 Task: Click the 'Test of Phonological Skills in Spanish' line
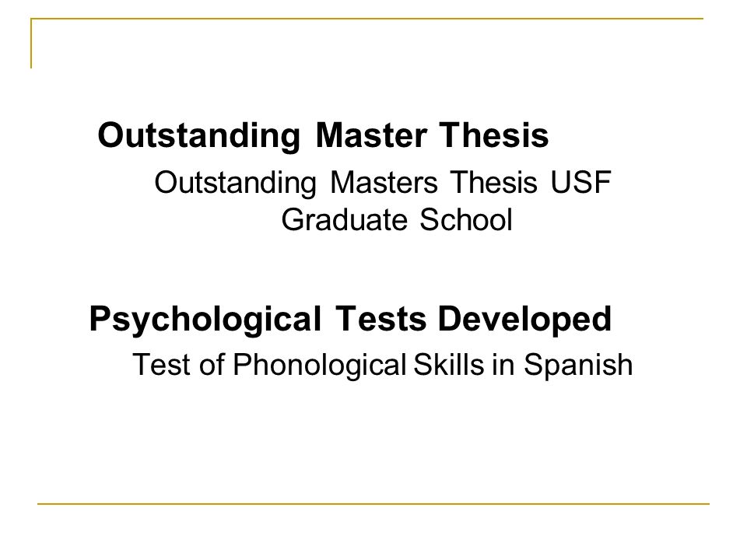point(383,365)
